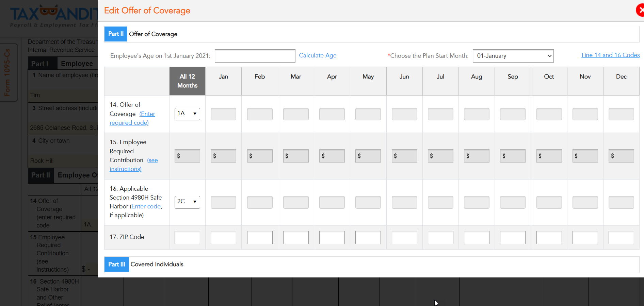Screen dimensions: 644x306
Task: Click the Jan ZIP Code input field
Action: (223, 237)
